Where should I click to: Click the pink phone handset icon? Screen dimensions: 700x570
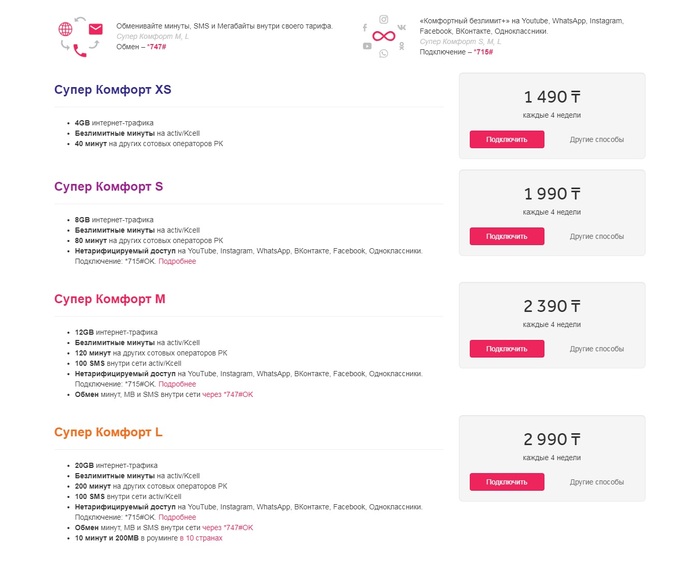pyautogui.click(x=80, y=50)
